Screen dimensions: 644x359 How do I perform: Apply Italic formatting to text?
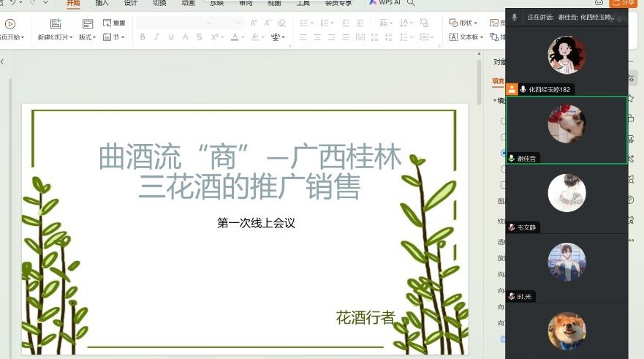156,37
